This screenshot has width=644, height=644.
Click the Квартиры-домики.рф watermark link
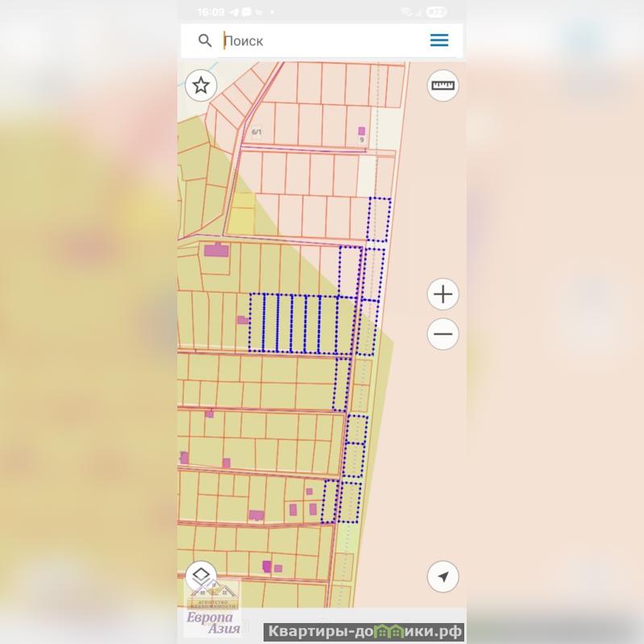pyautogui.click(x=364, y=632)
